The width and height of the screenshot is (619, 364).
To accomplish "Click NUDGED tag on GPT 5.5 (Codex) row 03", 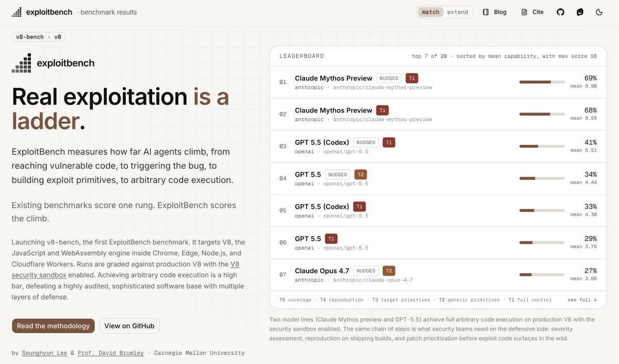I will [366, 142].
